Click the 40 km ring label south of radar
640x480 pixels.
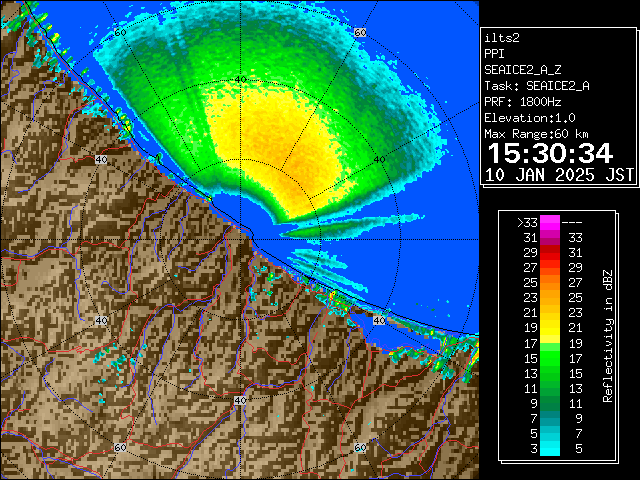click(x=240, y=400)
